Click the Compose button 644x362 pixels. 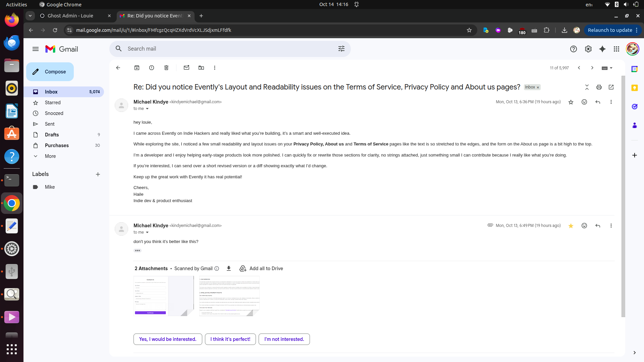click(x=50, y=72)
